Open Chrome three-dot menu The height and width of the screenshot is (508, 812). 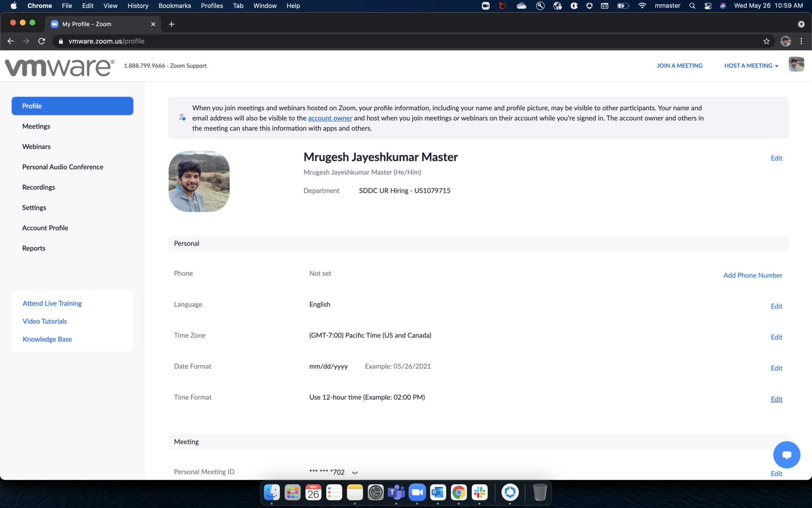tap(801, 41)
